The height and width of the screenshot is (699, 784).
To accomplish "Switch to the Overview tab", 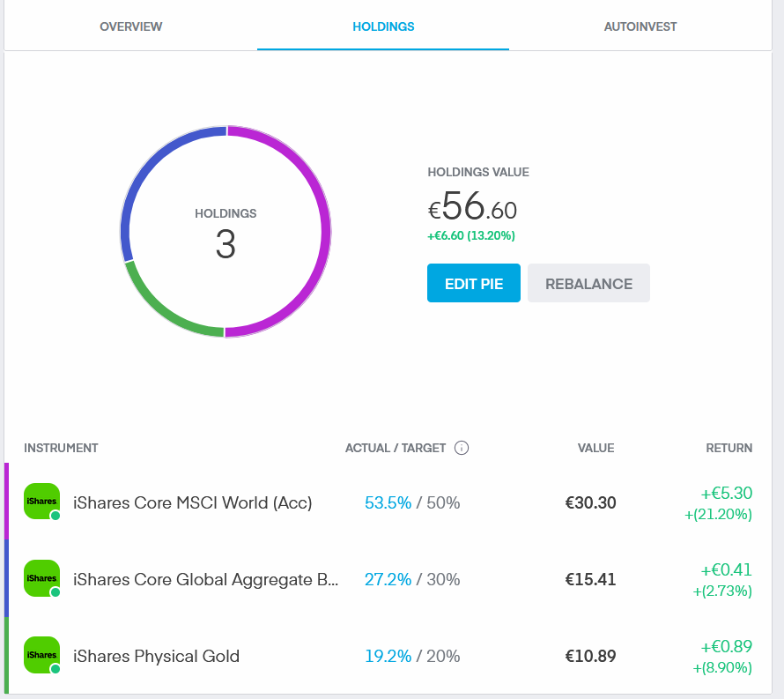I will point(130,26).
